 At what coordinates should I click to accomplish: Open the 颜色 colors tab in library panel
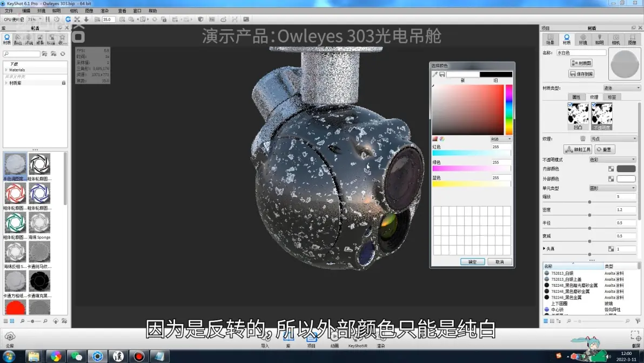(x=18, y=39)
